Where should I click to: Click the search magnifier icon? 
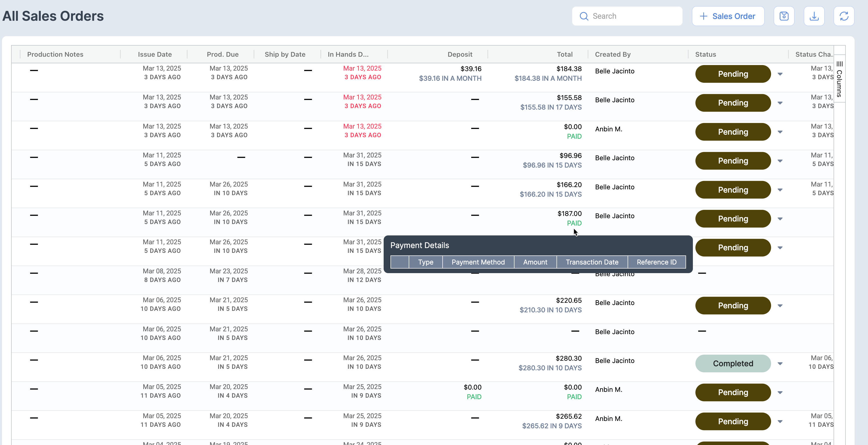584,16
